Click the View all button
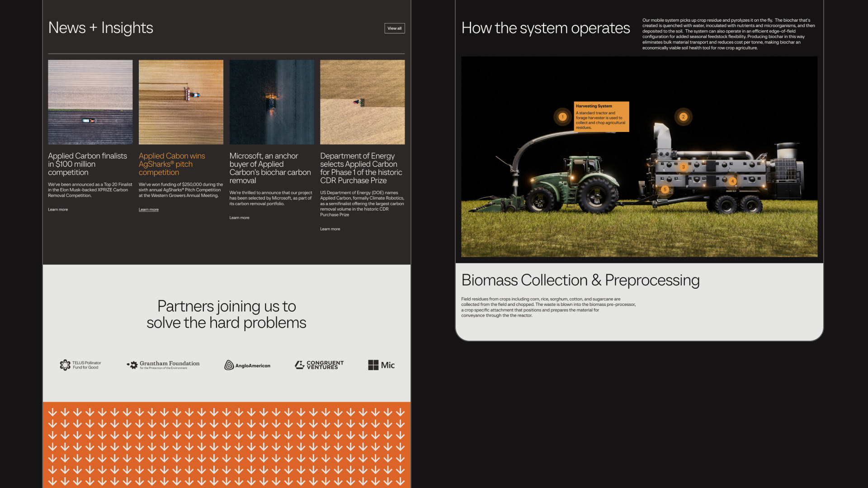The image size is (868, 488). (394, 28)
